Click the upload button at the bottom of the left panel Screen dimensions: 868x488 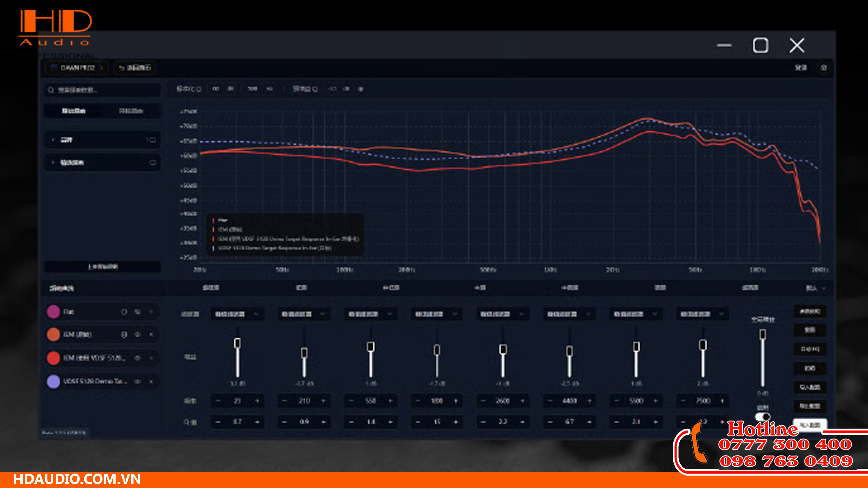click(102, 266)
